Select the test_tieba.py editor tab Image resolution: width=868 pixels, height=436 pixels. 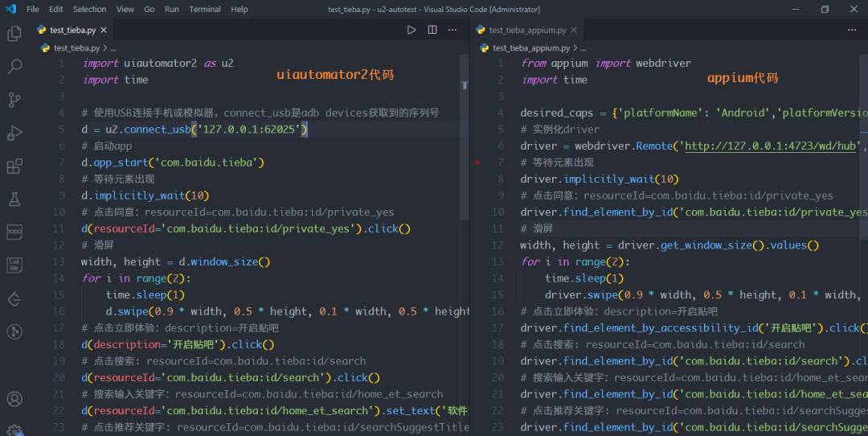click(72, 30)
